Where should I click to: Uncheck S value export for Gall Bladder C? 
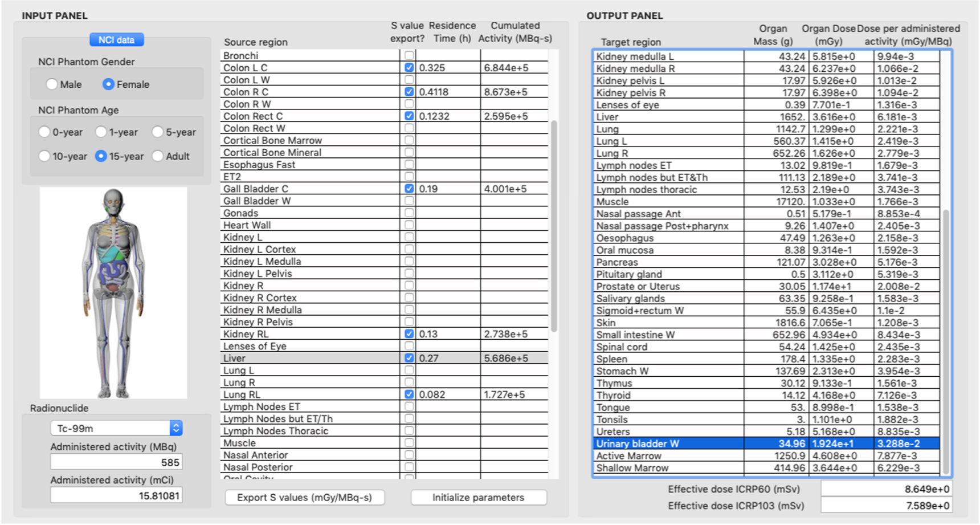[409, 189]
